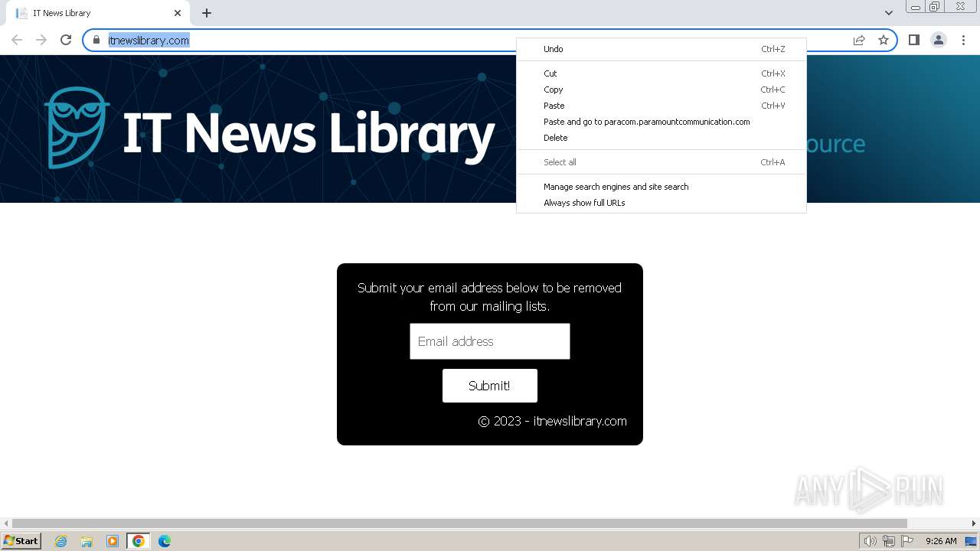
Task: Open Manage search engines and site search
Action: [661, 187]
